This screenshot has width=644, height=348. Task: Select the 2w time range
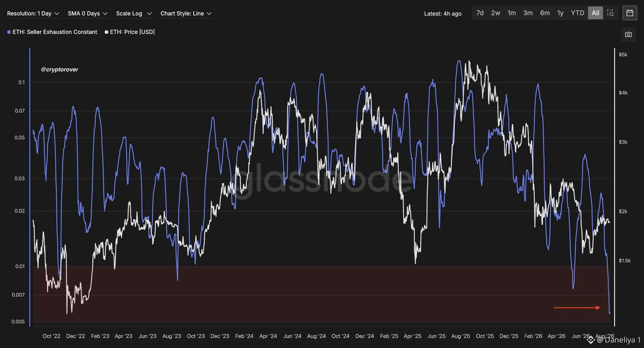(x=496, y=13)
